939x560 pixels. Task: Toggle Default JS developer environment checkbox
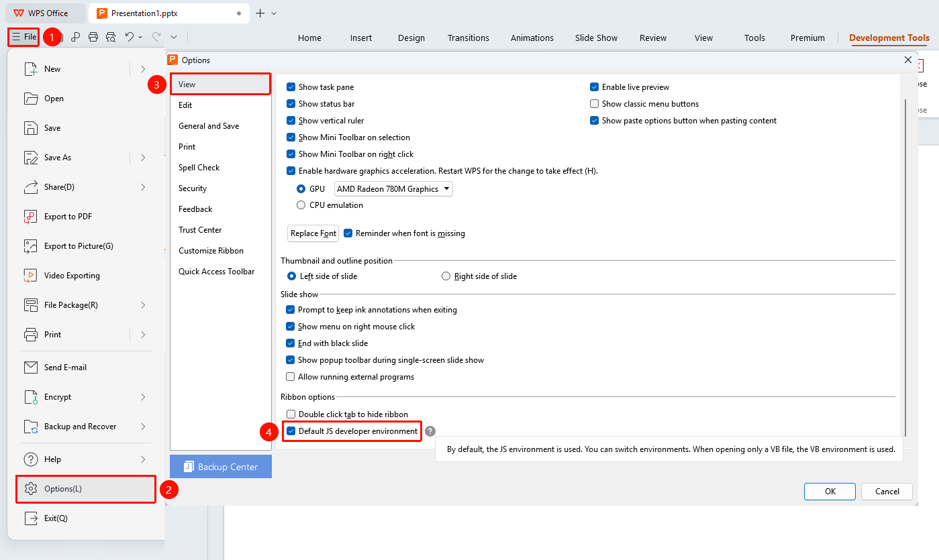(291, 431)
